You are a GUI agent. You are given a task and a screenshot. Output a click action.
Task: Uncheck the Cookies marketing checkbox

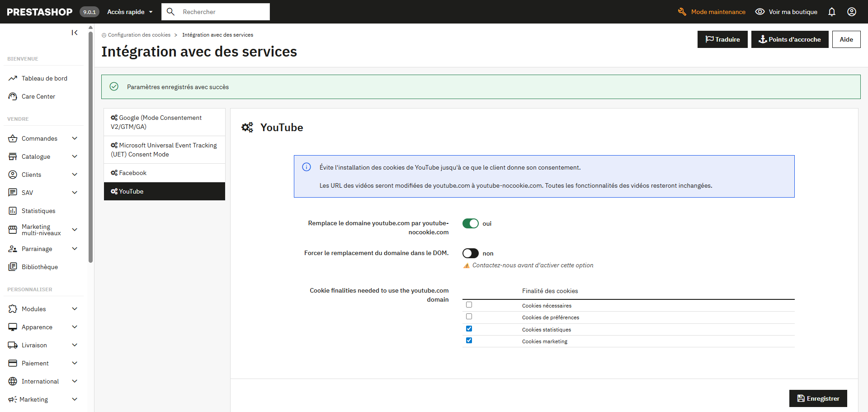pos(469,341)
